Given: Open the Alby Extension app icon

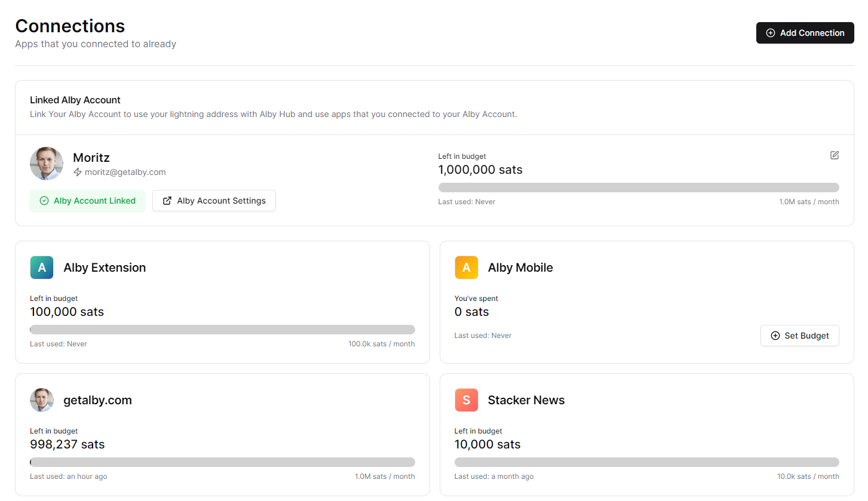Looking at the screenshot, I should 42,268.
